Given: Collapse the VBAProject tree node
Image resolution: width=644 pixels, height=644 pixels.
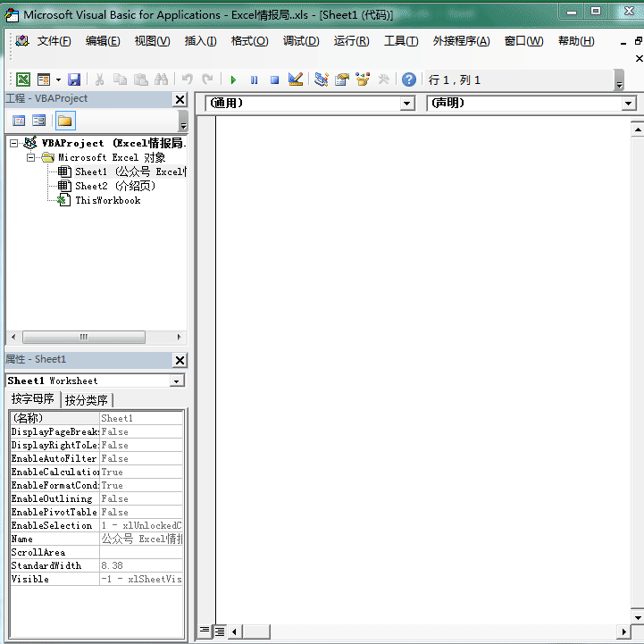Looking at the screenshot, I should 14,143.
